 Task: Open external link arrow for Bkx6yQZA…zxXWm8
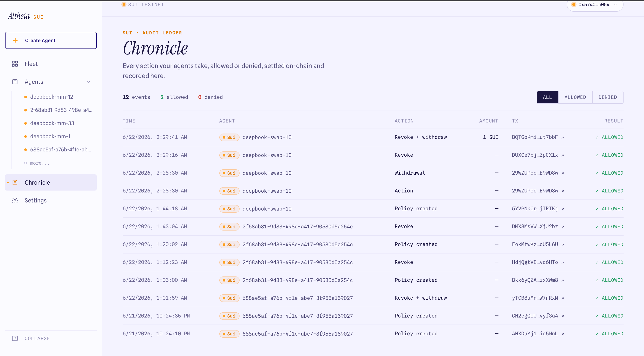[562, 280]
